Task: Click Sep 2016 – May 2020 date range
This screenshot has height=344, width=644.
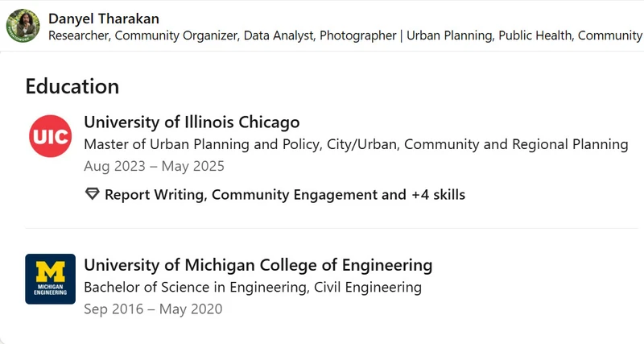Action: point(153,309)
